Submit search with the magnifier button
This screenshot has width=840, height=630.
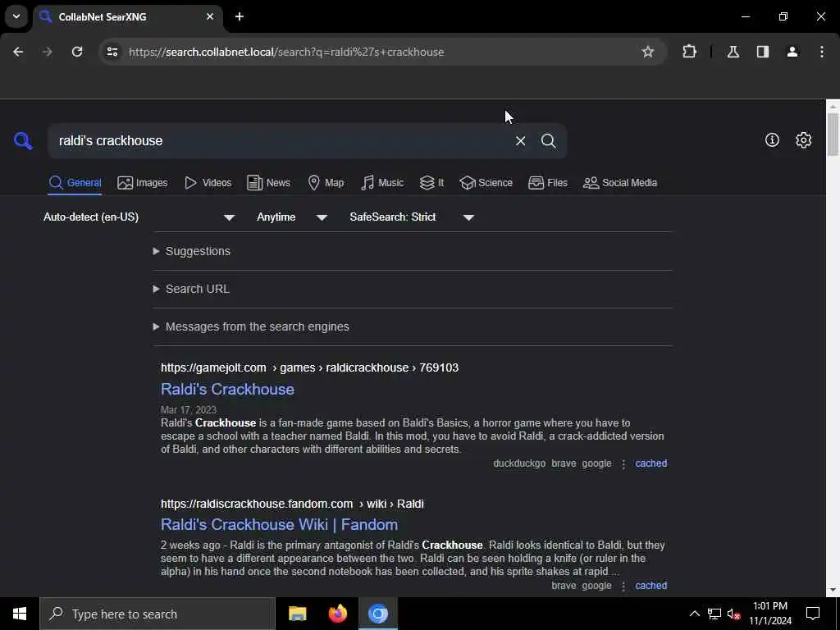pyautogui.click(x=548, y=141)
